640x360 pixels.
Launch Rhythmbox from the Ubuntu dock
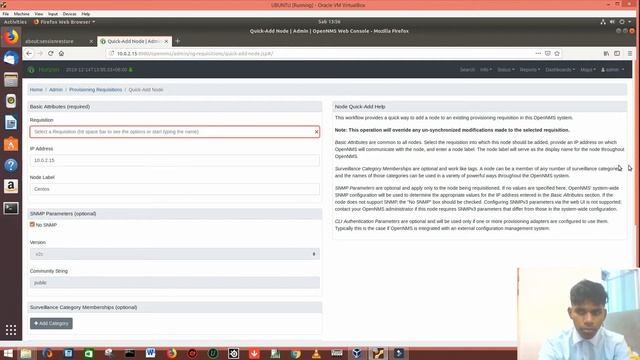[11, 101]
